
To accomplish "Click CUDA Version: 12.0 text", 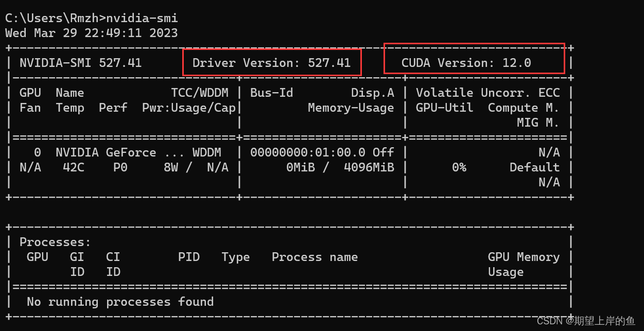I will (x=466, y=63).
